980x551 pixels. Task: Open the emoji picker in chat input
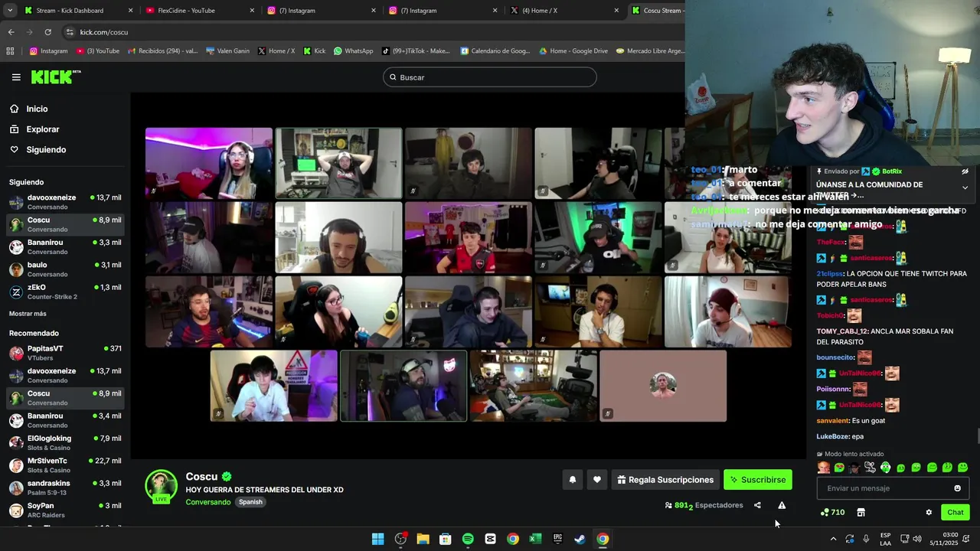tap(957, 488)
